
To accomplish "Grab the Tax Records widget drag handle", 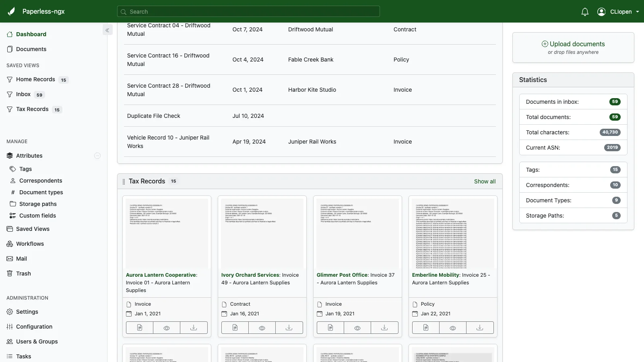I will [x=124, y=182].
